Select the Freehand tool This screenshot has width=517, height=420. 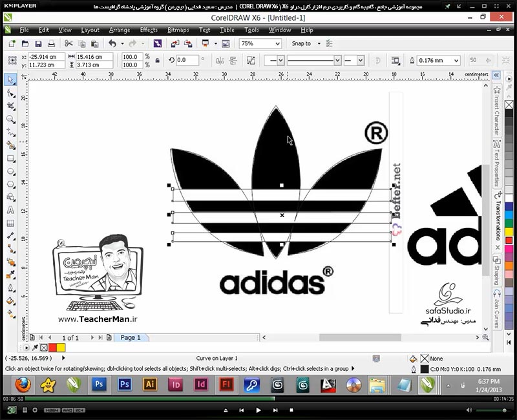(x=11, y=132)
